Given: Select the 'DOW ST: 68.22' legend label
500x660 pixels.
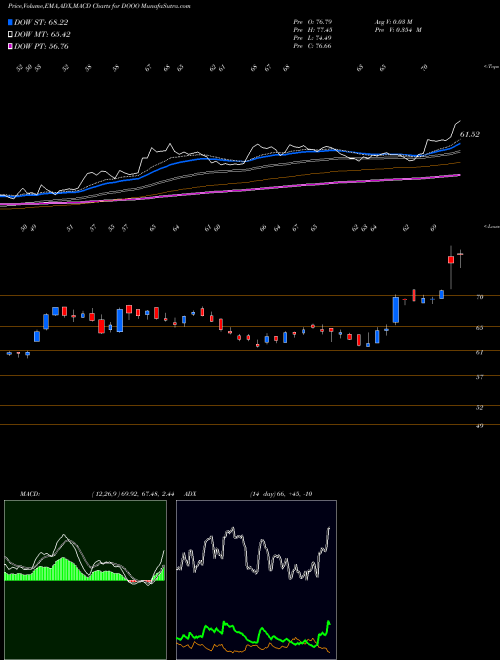Looking at the screenshot, I should [41, 22].
